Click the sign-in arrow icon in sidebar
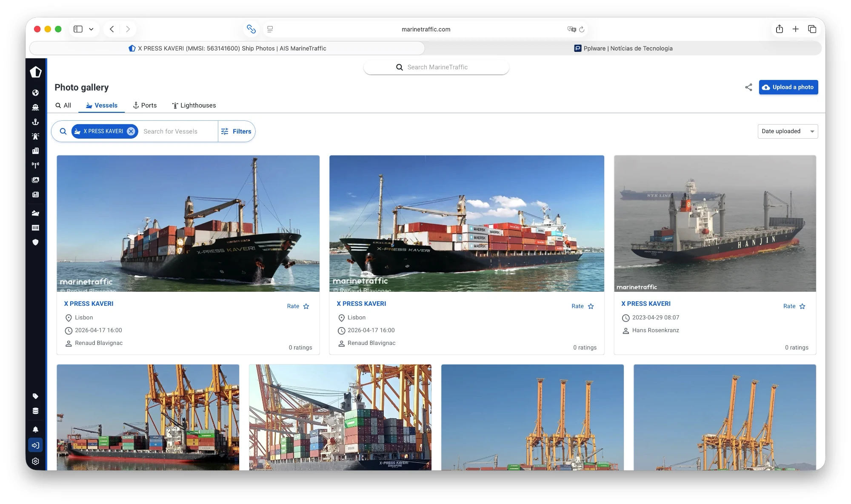 [x=35, y=445]
